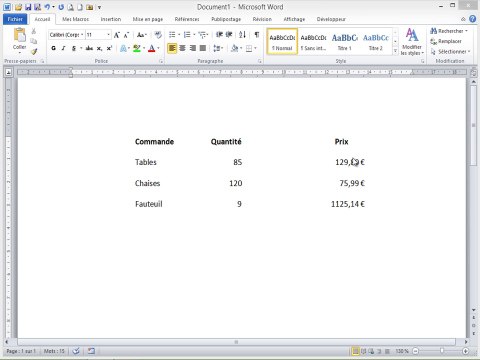Switch to the Insertion tab
480x360 pixels.
click(111, 19)
